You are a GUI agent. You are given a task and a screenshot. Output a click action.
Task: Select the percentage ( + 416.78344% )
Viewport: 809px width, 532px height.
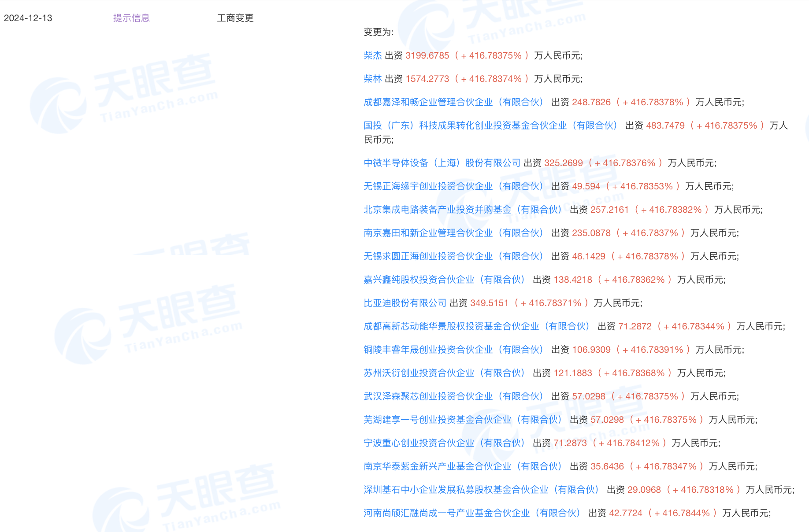[x=694, y=326]
